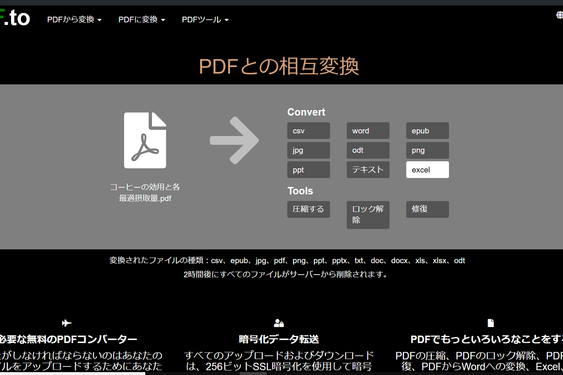The width and height of the screenshot is (563, 375).
Task: Open the PDFに変換 dropdown menu
Action: tap(141, 20)
